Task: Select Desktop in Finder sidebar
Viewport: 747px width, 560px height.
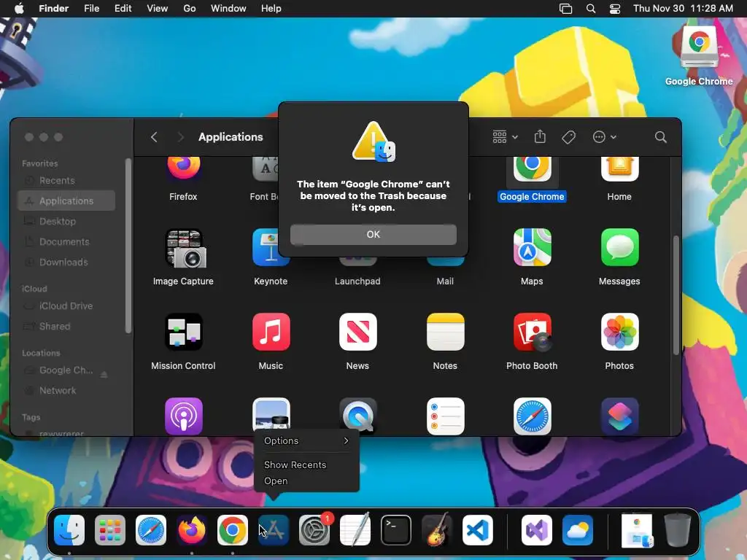Action: [x=66, y=222]
